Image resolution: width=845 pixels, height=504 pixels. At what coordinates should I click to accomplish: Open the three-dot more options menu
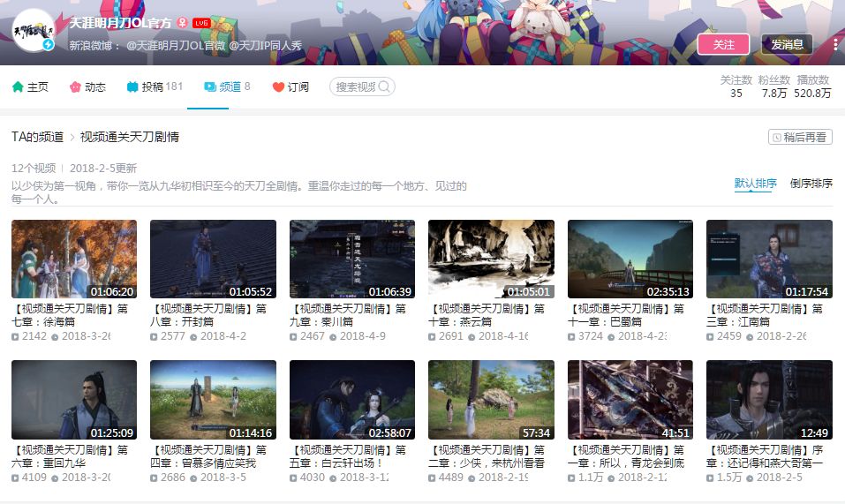[834, 44]
